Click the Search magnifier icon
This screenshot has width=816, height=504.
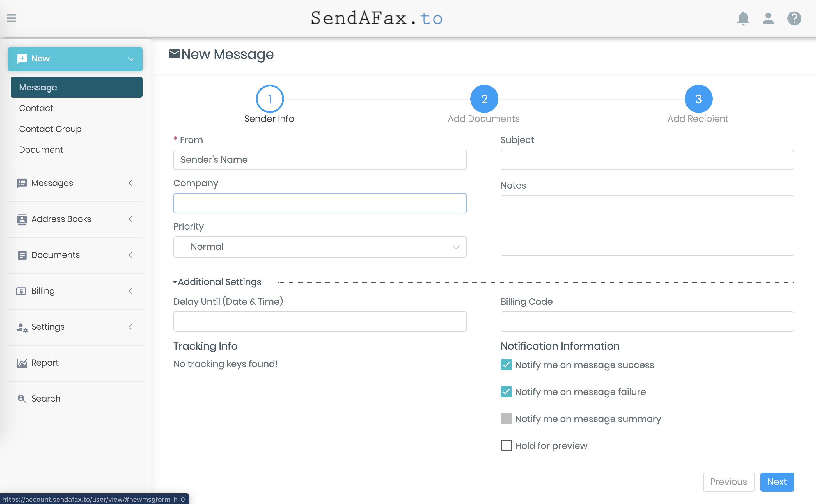click(x=22, y=399)
